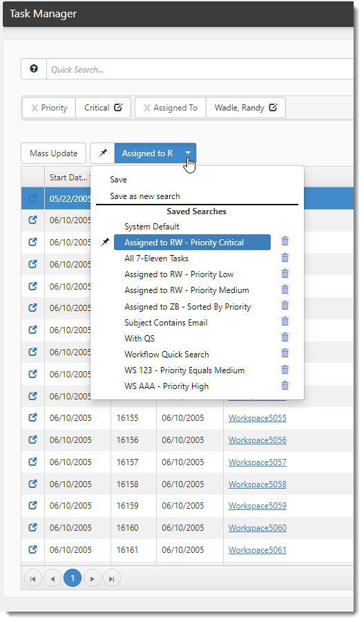Screen dimensions: 364x622
Task: Select 'Workflow Quick Search' from saved searches
Action: pos(166,355)
